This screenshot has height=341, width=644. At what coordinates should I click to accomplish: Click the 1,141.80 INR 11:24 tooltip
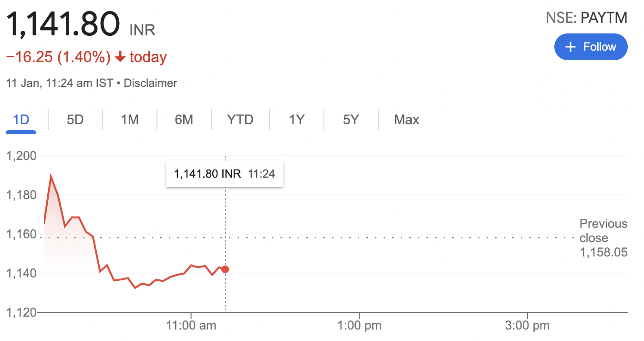225,174
